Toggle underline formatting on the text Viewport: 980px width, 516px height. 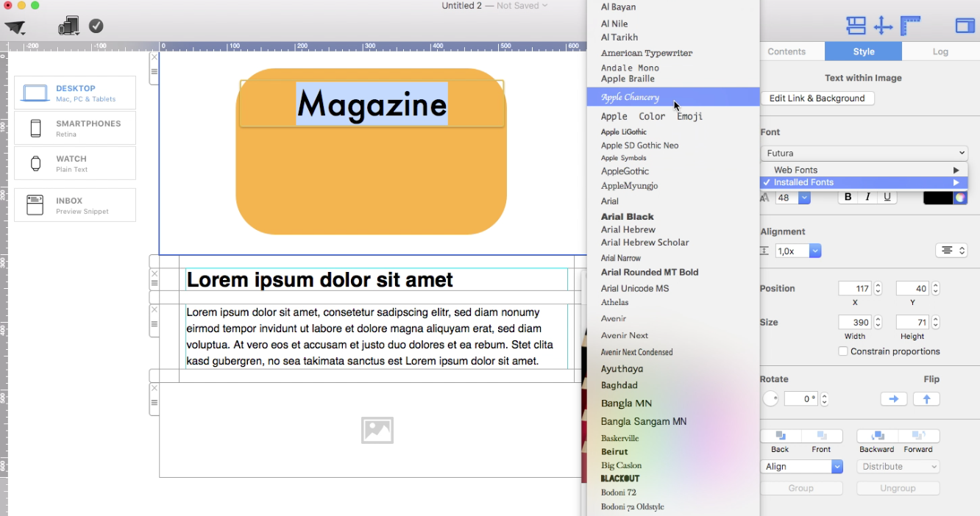[887, 196]
